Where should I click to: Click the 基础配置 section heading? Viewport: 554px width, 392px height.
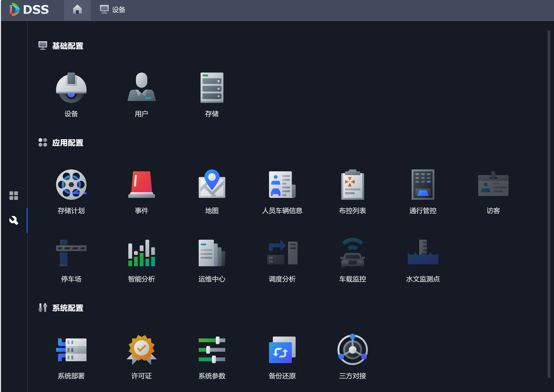pos(68,46)
